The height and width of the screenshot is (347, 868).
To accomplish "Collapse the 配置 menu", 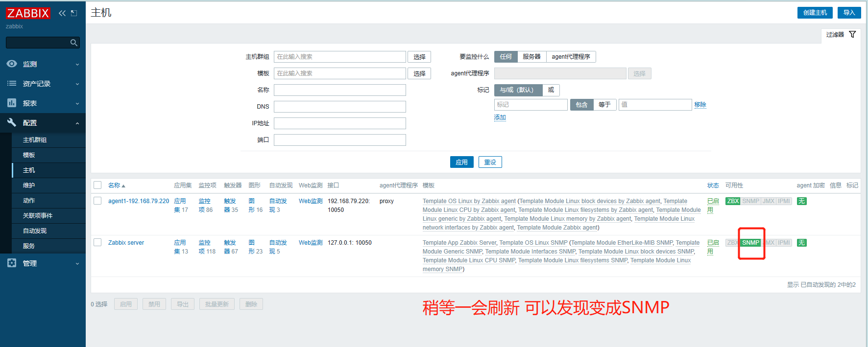I will (77, 123).
